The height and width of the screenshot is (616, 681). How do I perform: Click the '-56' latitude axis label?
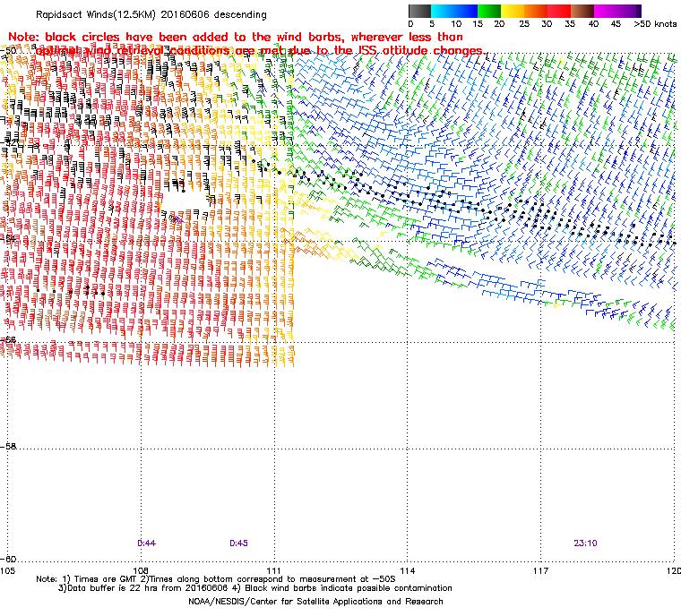coord(9,339)
